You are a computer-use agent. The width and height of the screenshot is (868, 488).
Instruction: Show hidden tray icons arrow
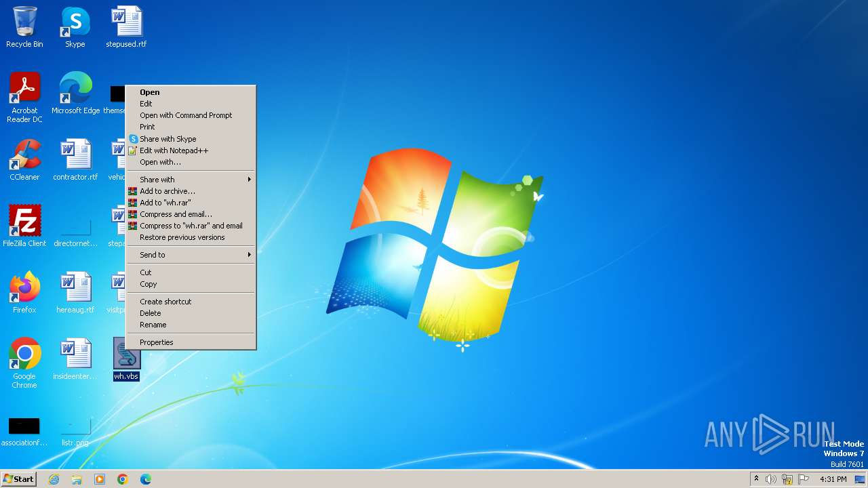point(756,479)
